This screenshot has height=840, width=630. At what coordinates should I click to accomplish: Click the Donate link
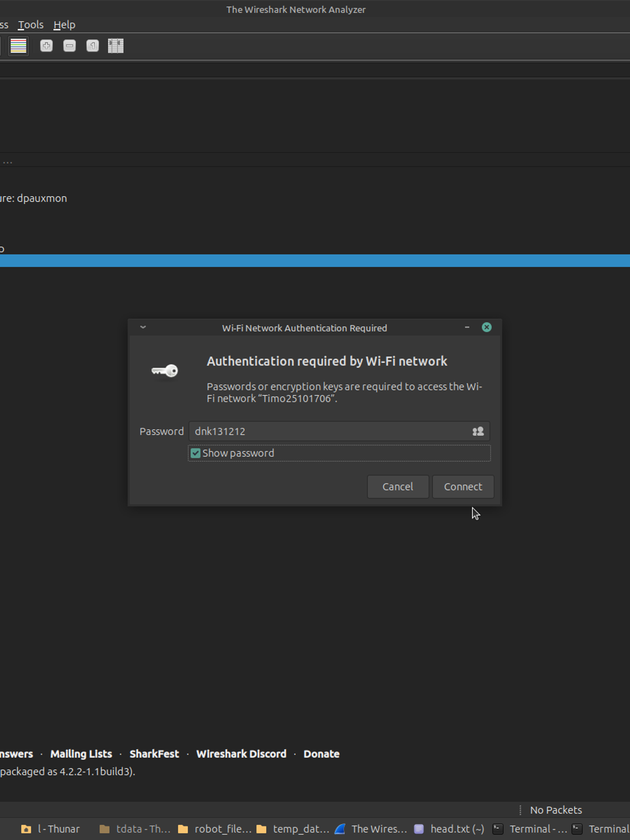pyautogui.click(x=321, y=754)
